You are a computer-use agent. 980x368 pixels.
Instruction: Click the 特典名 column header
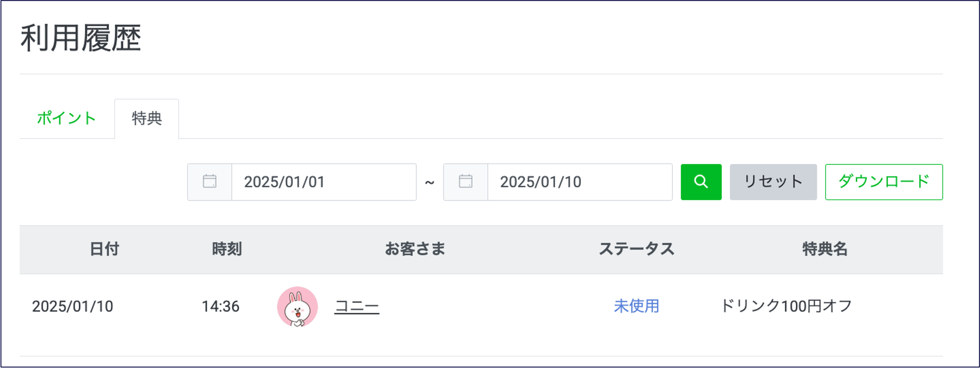tap(825, 249)
